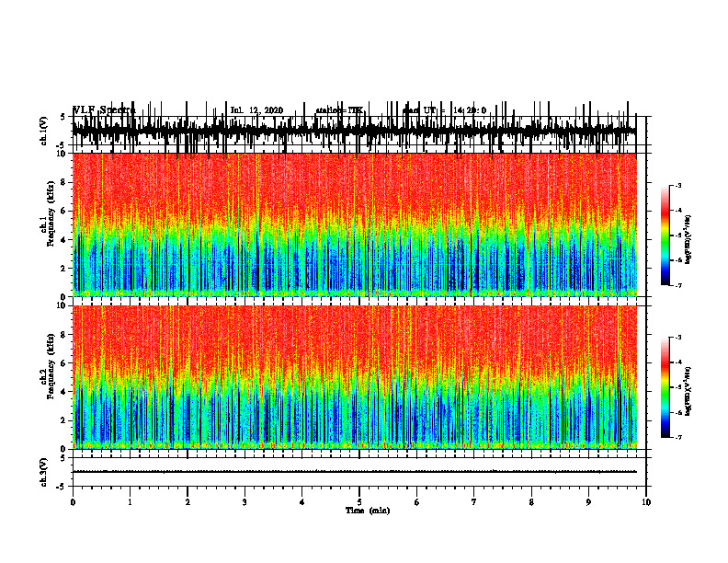Click the ch.2 spectrogram panel
Image resolution: width=728 pixels, height=563 pixels.
click(x=354, y=377)
